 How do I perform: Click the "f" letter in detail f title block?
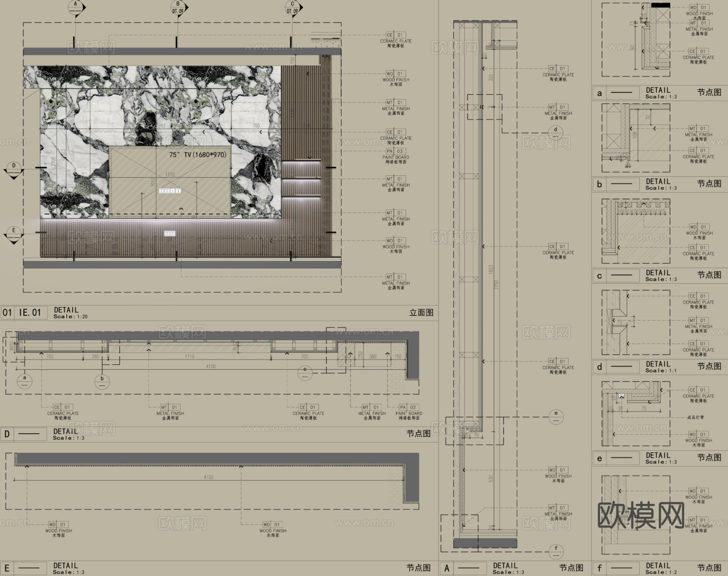click(x=599, y=568)
